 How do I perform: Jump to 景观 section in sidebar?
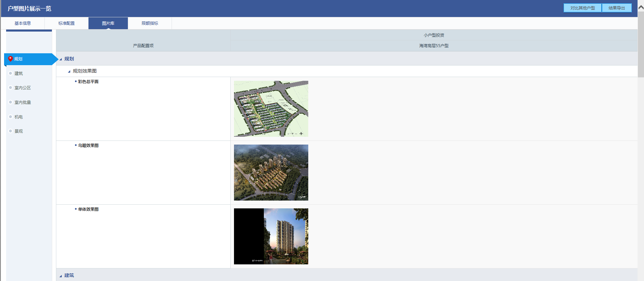tap(18, 131)
